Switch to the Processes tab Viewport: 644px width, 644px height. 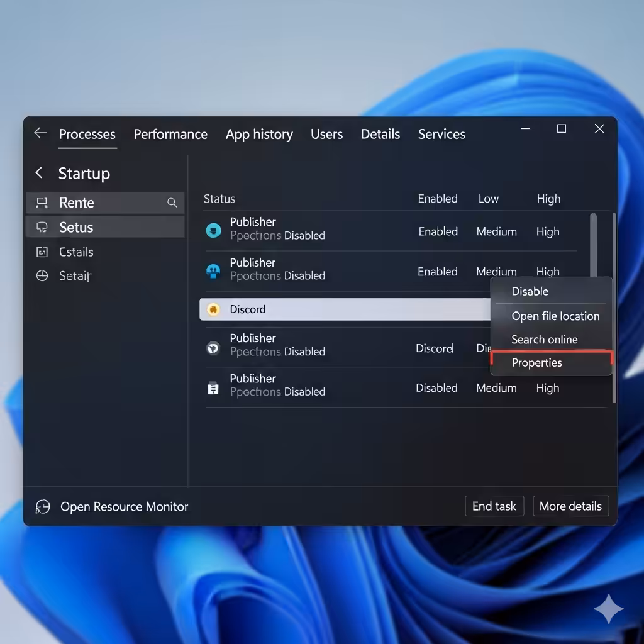tap(87, 135)
